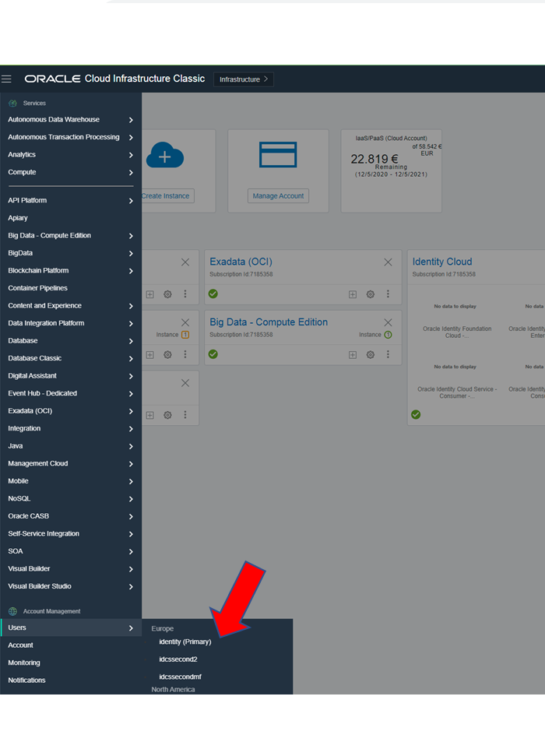Open the NoSQL menu item
Image resolution: width=545 pixels, height=756 pixels.
[19, 498]
